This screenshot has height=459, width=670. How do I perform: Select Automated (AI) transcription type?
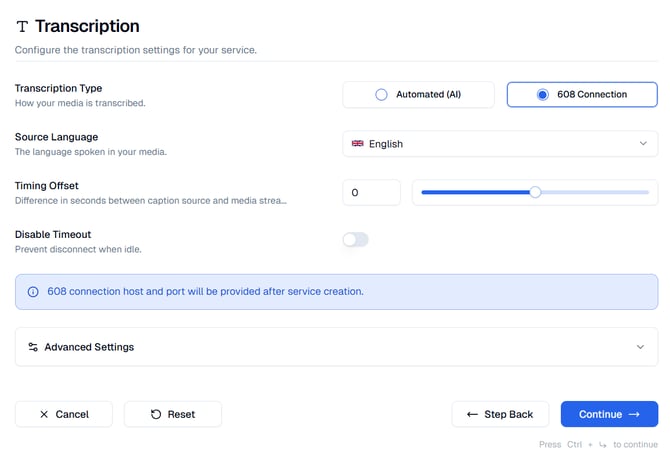pyautogui.click(x=418, y=95)
